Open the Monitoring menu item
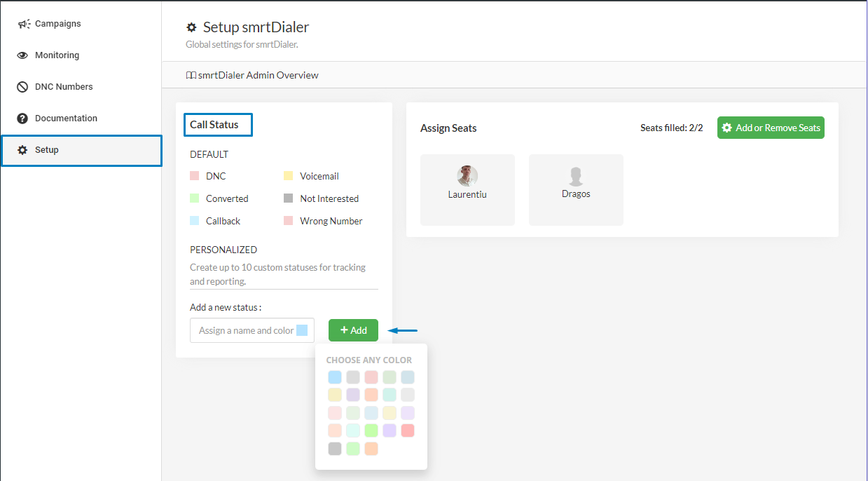Image resolution: width=868 pixels, height=481 pixels. tap(57, 55)
